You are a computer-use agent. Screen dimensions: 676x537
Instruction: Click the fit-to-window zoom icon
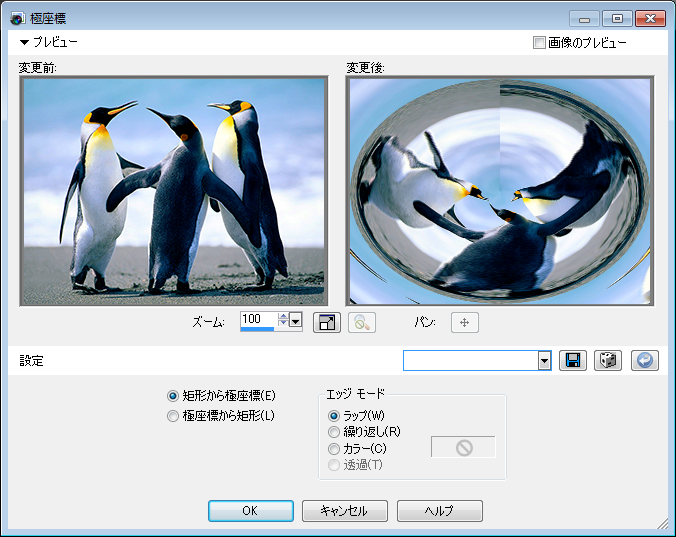327,322
